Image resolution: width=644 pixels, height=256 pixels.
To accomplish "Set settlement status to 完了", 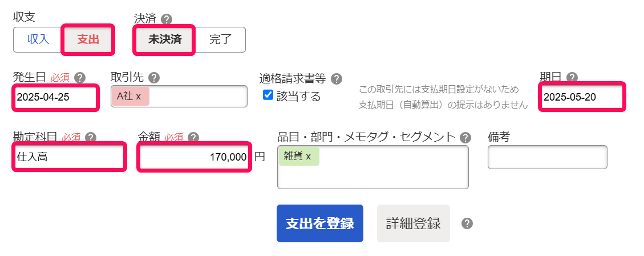I will 221,39.
